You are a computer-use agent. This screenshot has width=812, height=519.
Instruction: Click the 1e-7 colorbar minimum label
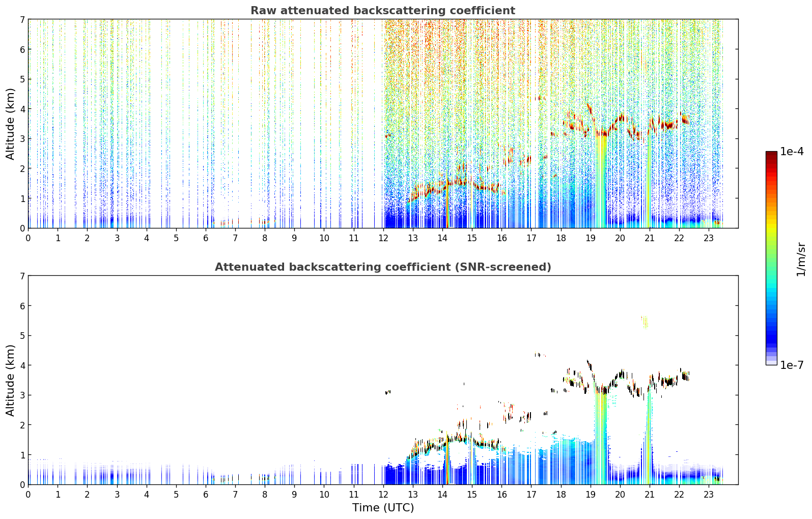(792, 365)
